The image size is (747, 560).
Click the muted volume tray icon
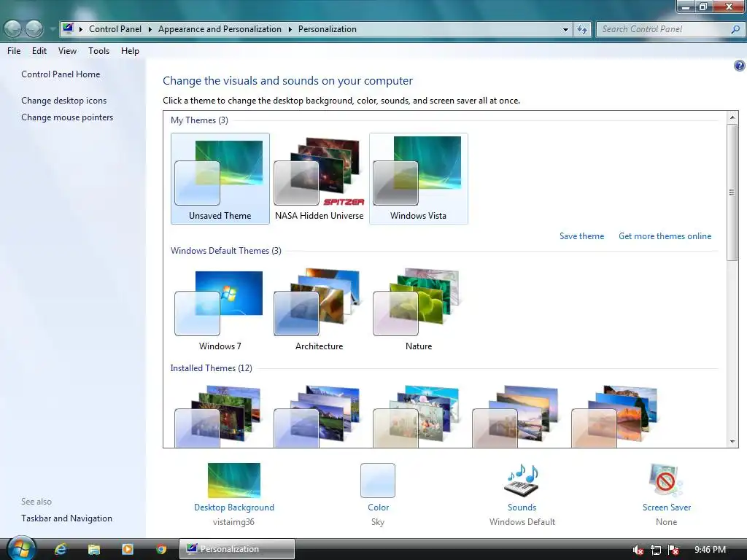pyautogui.click(x=638, y=550)
